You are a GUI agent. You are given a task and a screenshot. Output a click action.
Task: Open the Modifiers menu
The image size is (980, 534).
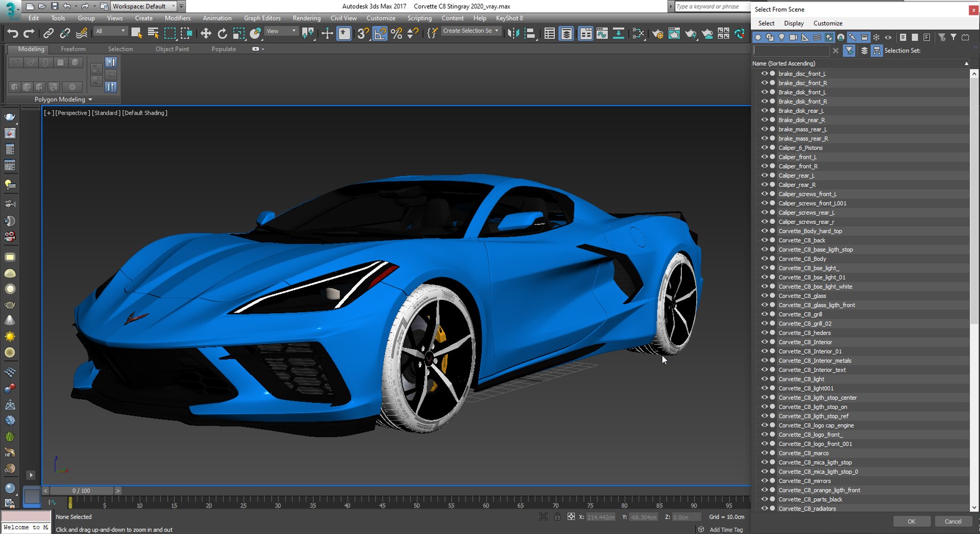click(x=177, y=18)
